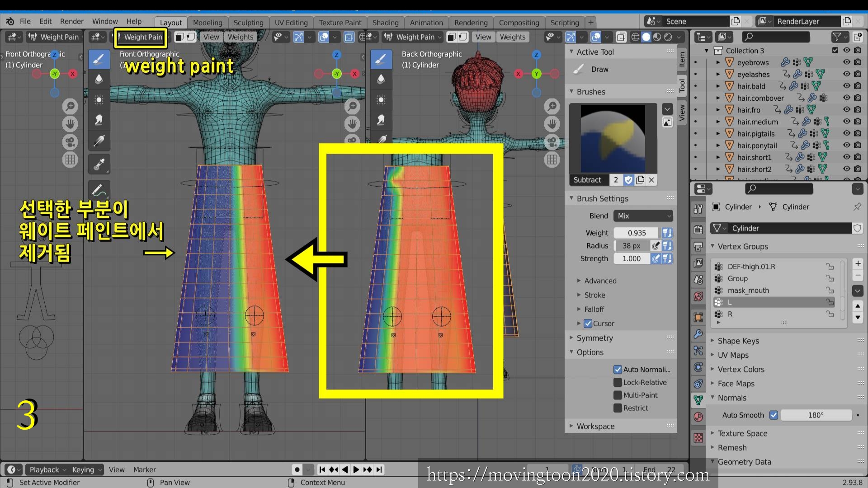This screenshot has width=868, height=488.
Task: Move vertex group up in the list
Action: (858, 306)
